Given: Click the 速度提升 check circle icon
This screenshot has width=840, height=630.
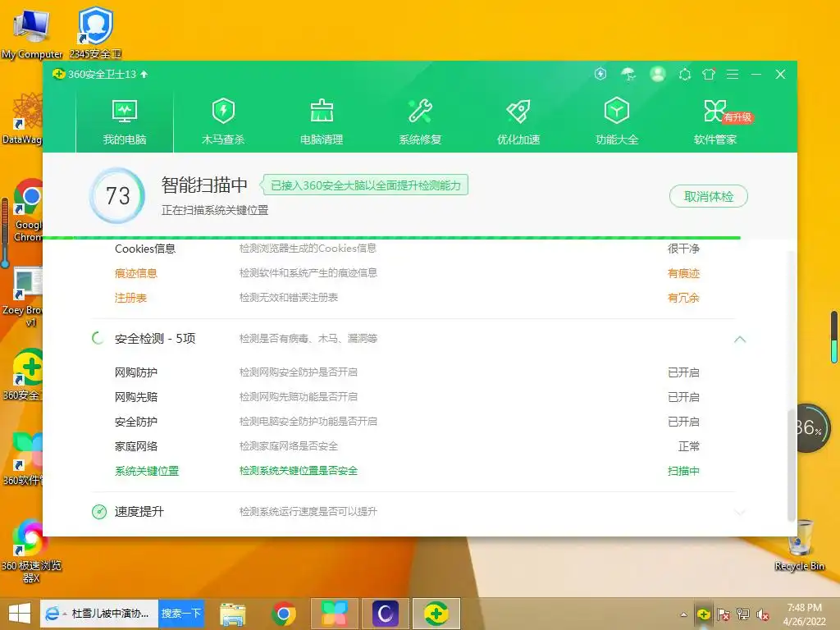Looking at the screenshot, I should point(99,512).
